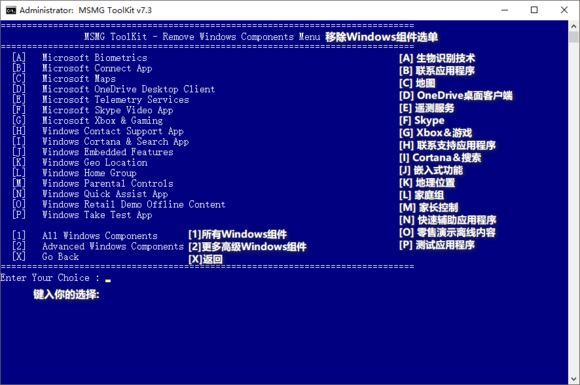Click the '[M] 家长控制' annotation
580x385 pixels.
pos(429,207)
